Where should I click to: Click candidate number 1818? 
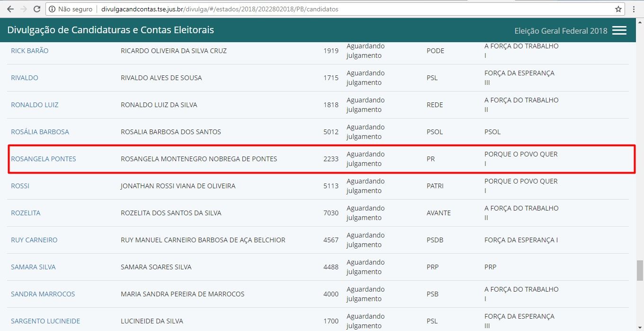tap(331, 105)
